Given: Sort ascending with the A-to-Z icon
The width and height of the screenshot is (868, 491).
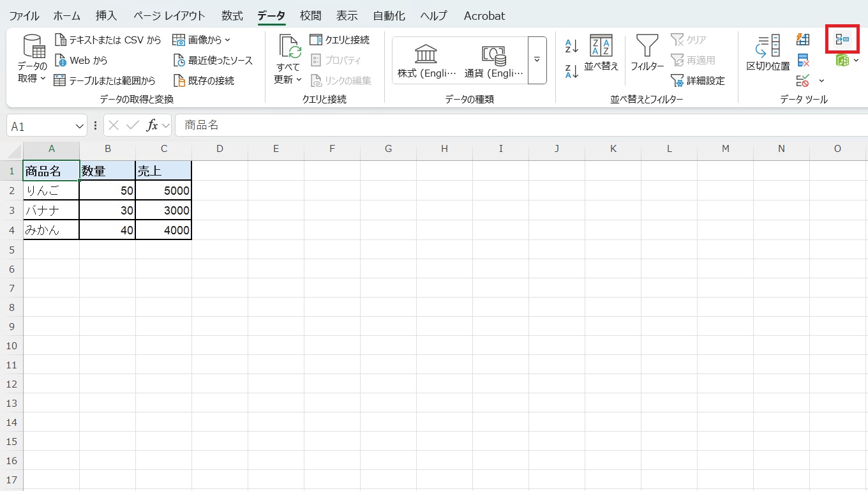Looking at the screenshot, I should click(x=571, y=46).
